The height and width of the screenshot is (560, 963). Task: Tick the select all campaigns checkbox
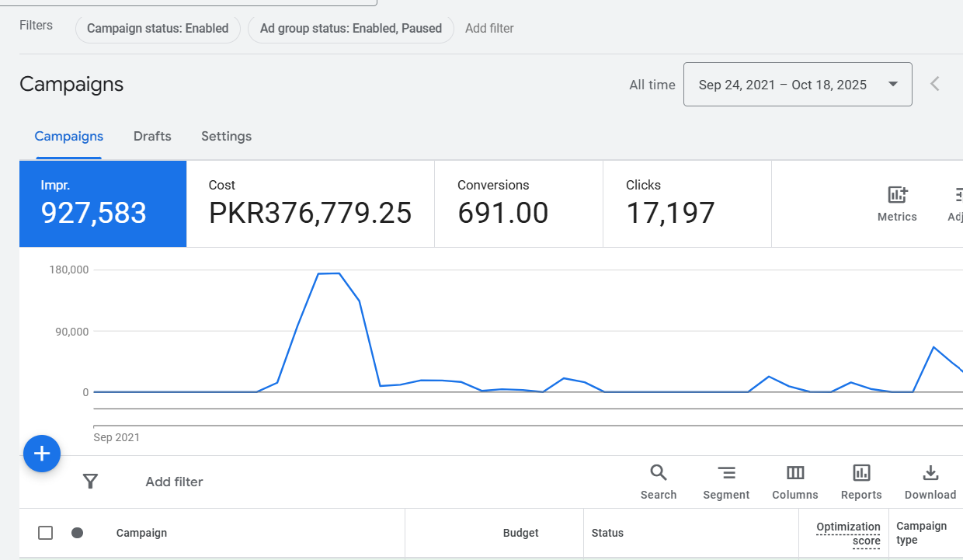pos(46,533)
